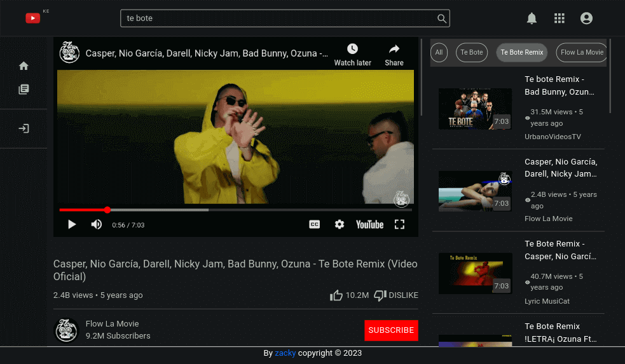Open the Flow La Movie 2.4B views thumbnail
The width and height of the screenshot is (625, 364).
click(475, 191)
